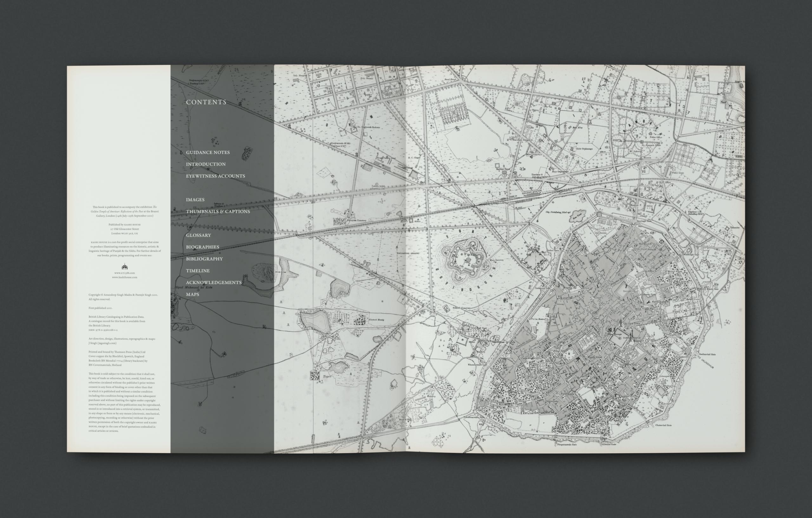This screenshot has width=812, height=518.
Task: Click the 'Topee' map label
Action: (328, 377)
